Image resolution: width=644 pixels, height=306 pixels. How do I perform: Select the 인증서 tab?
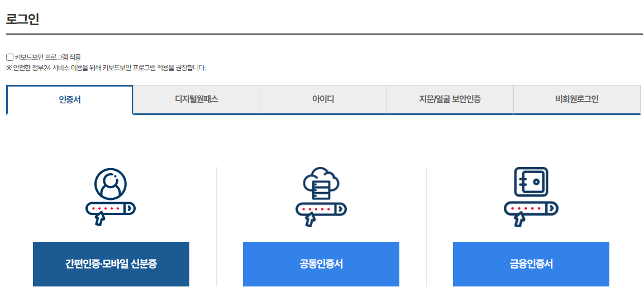tap(70, 100)
